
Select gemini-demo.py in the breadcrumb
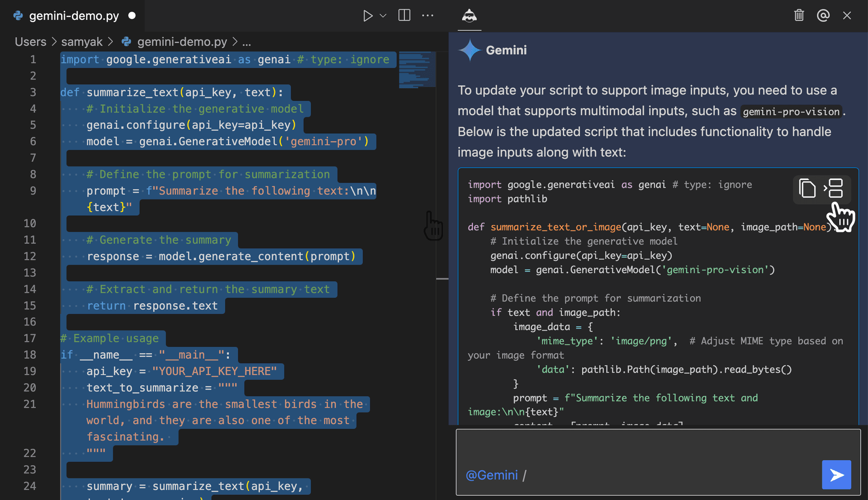click(182, 42)
